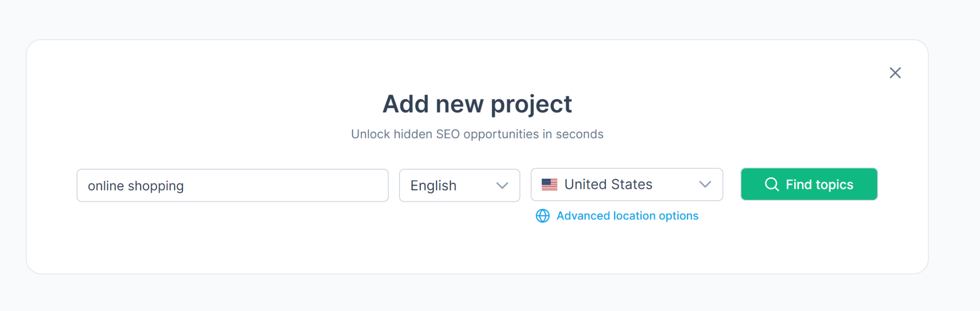Expand the English language chevron arrow
Screen dimensions: 980x311
tap(502, 185)
